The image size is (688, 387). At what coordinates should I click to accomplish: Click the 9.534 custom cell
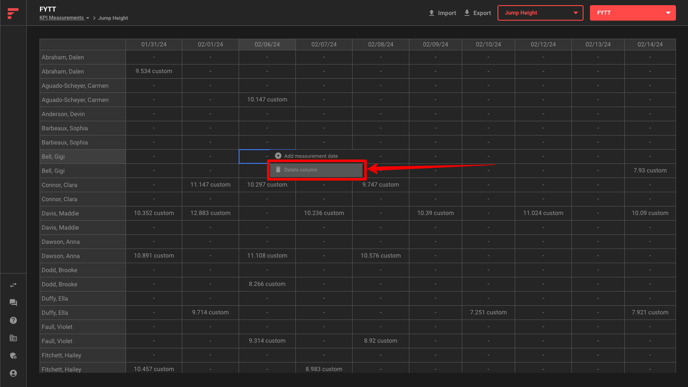(x=154, y=71)
